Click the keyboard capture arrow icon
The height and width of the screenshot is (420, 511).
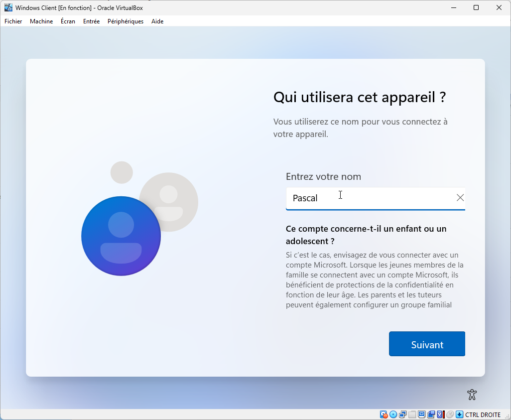(x=460, y=415)
